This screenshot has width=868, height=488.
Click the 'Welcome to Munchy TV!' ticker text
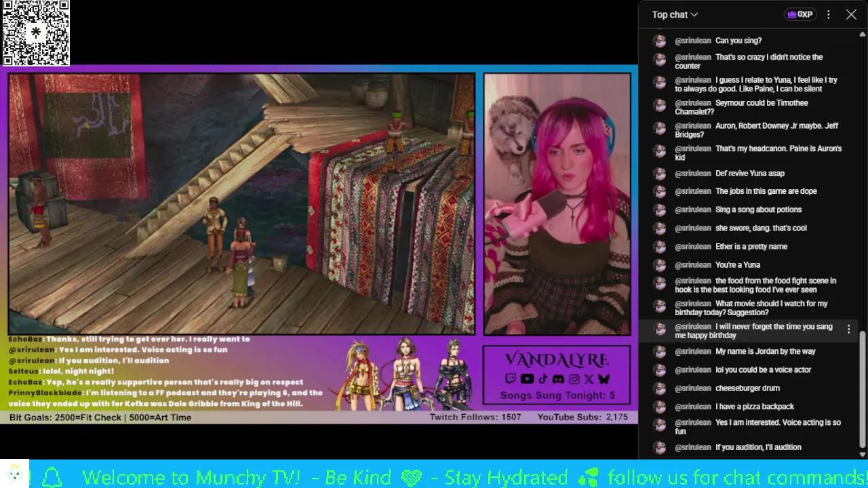[x=191, y=477]
